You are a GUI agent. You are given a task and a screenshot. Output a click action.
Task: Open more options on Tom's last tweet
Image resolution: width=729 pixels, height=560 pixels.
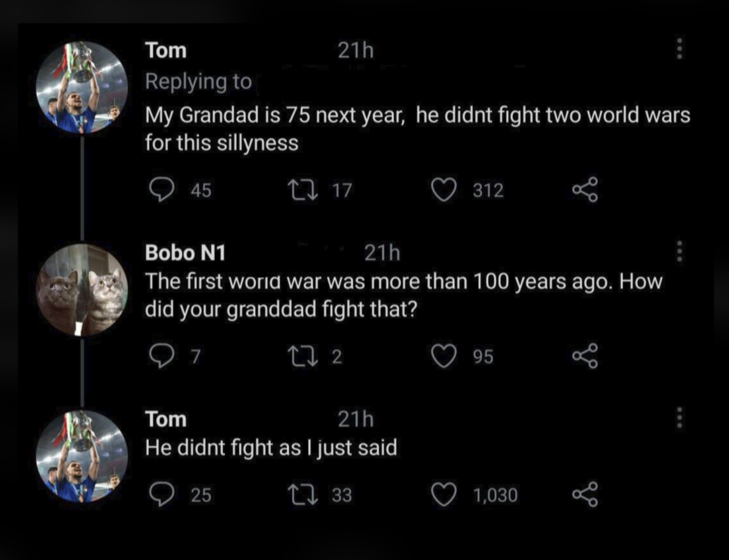point(679,418)
